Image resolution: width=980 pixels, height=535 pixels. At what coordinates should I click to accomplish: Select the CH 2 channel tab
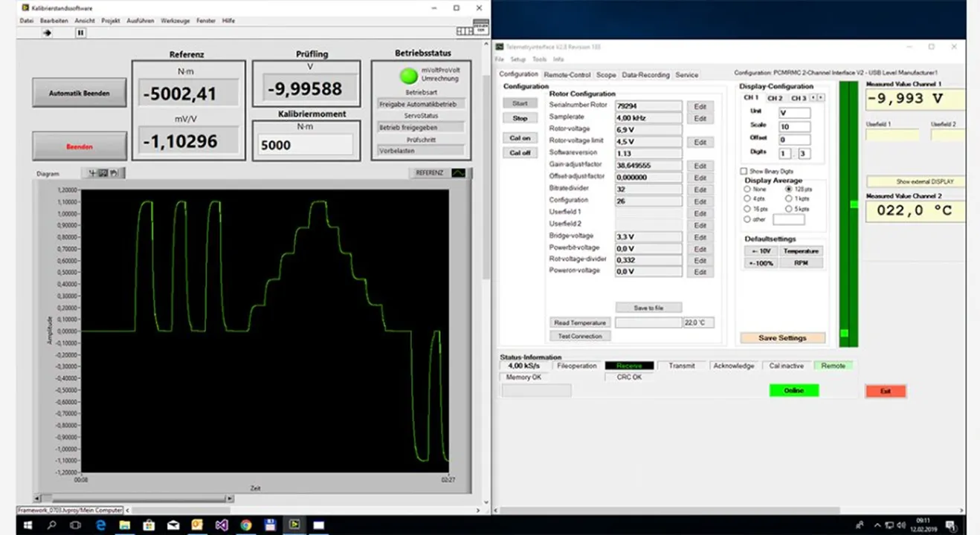tap(775, 98)
